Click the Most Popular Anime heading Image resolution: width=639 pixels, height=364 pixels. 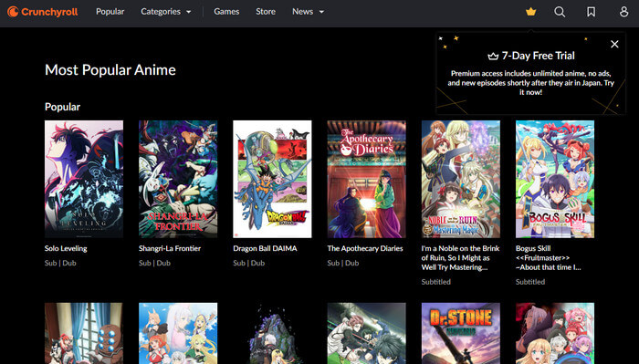[110, 70]
